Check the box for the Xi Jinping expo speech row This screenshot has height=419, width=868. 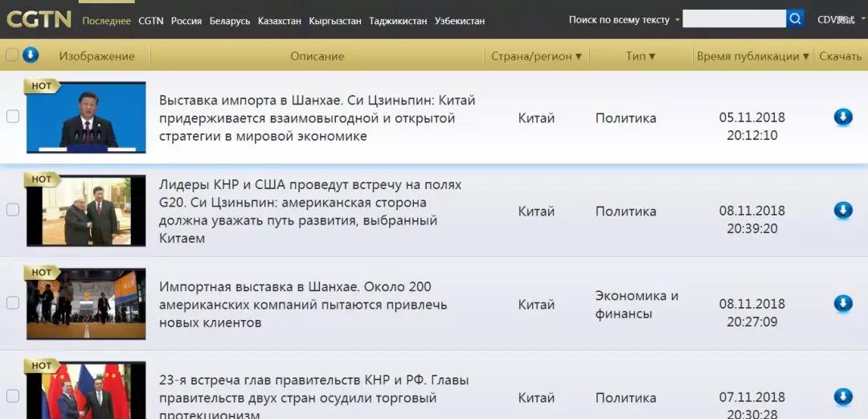click(x=12, y=117)
